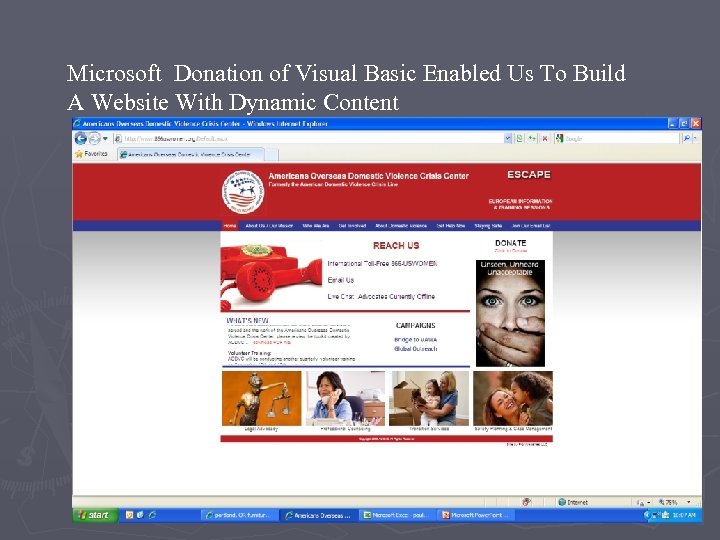Click the Compatibility View icon in the address bar
This screenshot has height=540, width=720.
(520, 138)
